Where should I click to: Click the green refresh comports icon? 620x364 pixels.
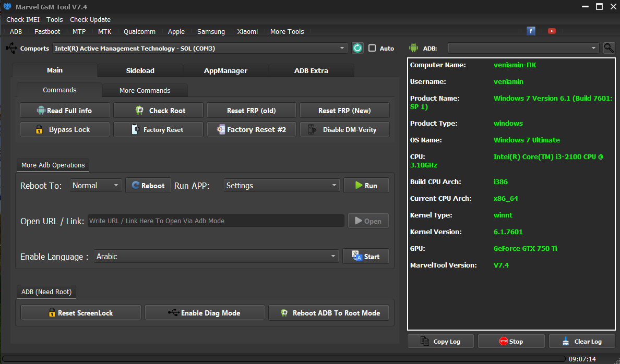pyautogui.click(x=357, y=48)
